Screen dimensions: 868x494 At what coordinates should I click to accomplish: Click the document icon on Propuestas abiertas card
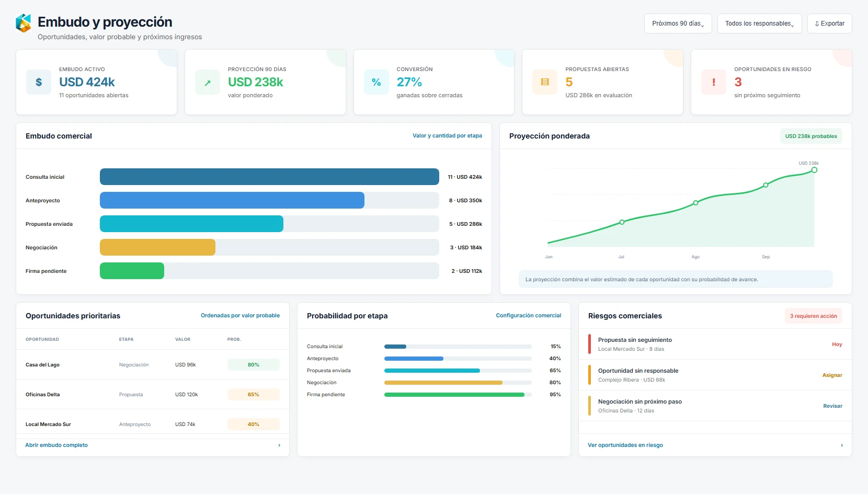[545, 82]
